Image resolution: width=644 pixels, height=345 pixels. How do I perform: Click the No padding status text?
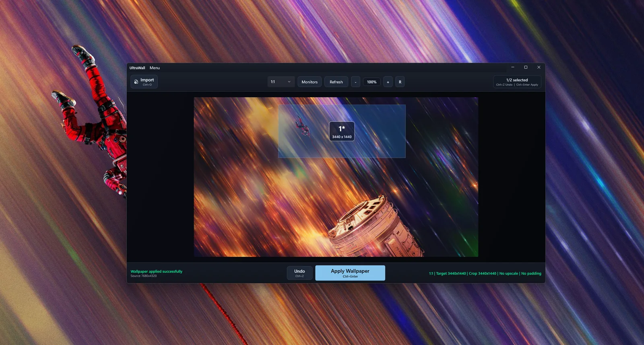531,273
